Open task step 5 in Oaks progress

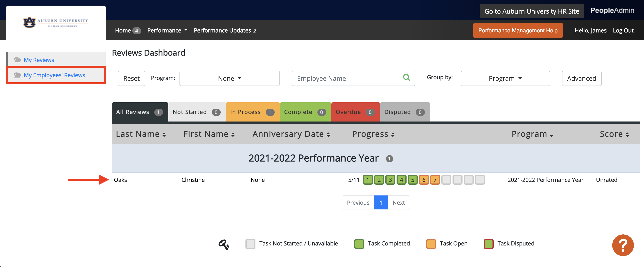point(413,180)
